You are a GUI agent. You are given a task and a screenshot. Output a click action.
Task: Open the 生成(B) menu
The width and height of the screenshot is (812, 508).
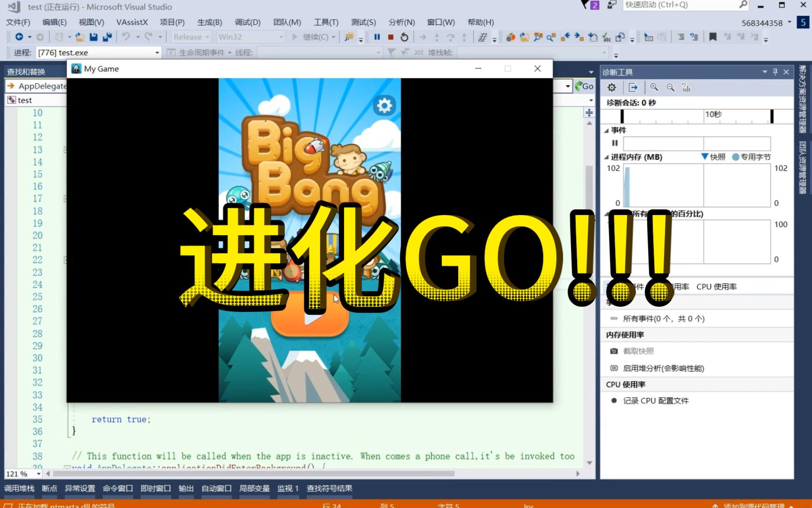tap(210, 22)
